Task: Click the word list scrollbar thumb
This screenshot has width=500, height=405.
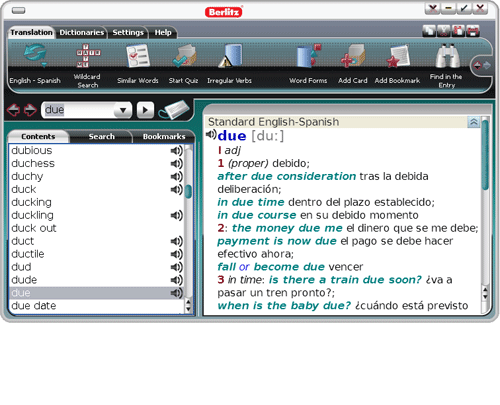Action: [x=188, y=192]
